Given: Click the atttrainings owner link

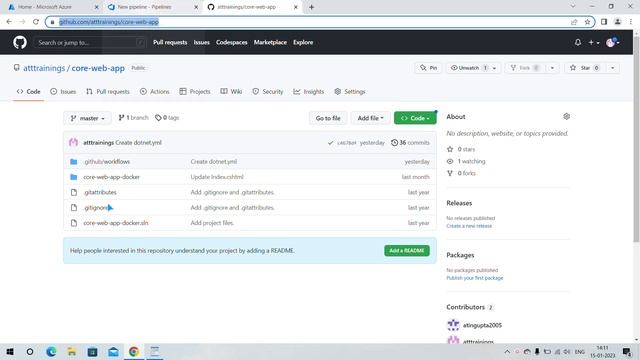Looking at the screenshot, I should click(x=44, y=68).
